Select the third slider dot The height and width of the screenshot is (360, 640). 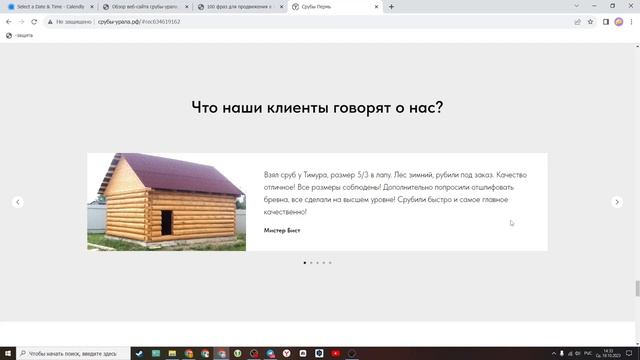[318, 263]
